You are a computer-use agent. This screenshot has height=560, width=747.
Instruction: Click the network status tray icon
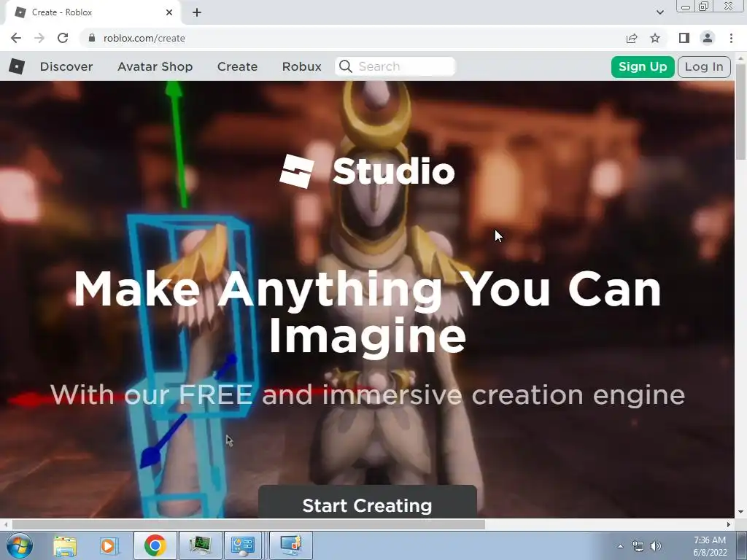[x=638, y=546]
